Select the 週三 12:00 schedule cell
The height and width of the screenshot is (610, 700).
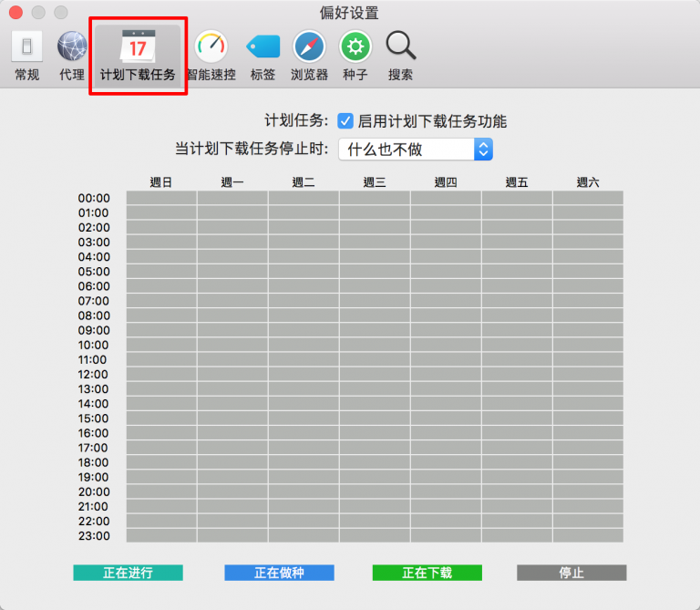pos(375,374)
